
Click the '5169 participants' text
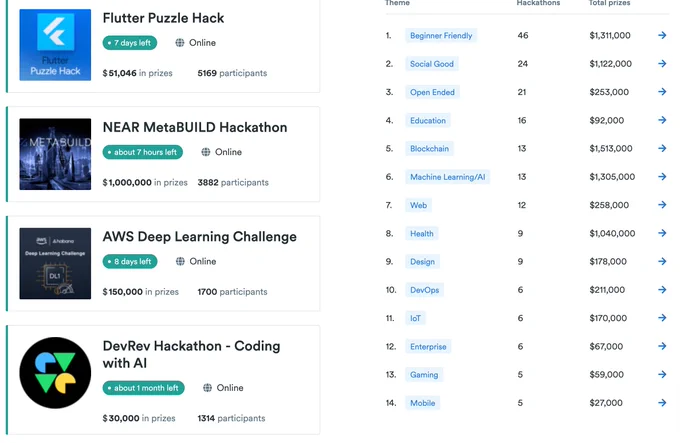point(232,73)
